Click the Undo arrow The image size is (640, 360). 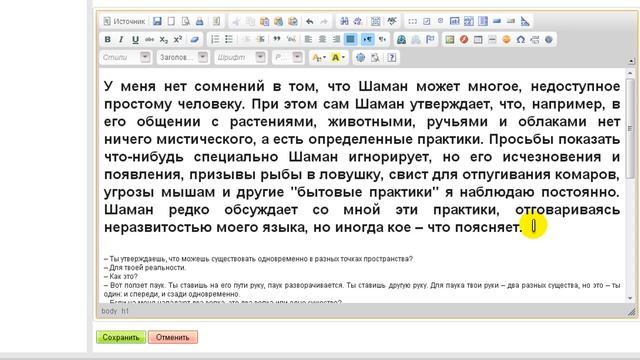310,21
